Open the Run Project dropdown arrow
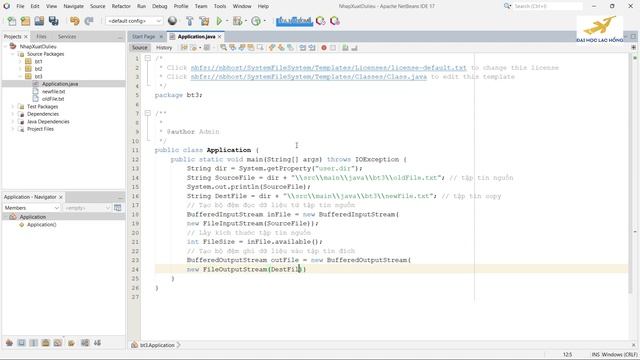Image resolution: width=640 pixels, height=360 pixels. point(227,21)
